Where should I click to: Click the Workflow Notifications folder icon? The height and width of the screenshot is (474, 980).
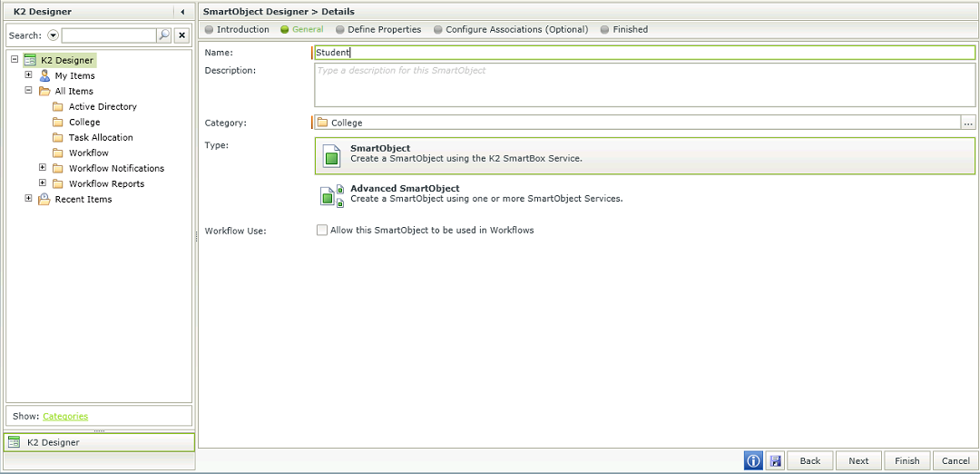point(58,168)
